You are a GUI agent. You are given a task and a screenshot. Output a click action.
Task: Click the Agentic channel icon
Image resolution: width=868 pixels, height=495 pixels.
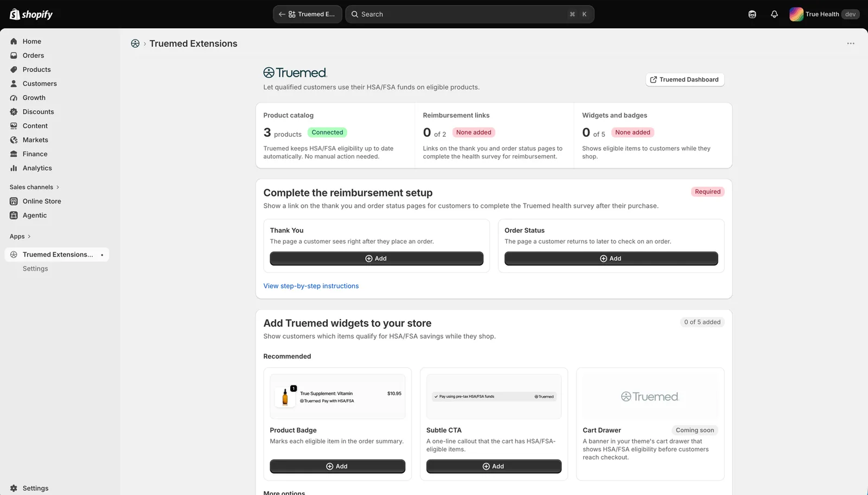pyautogui.click(x=14, y=215)
